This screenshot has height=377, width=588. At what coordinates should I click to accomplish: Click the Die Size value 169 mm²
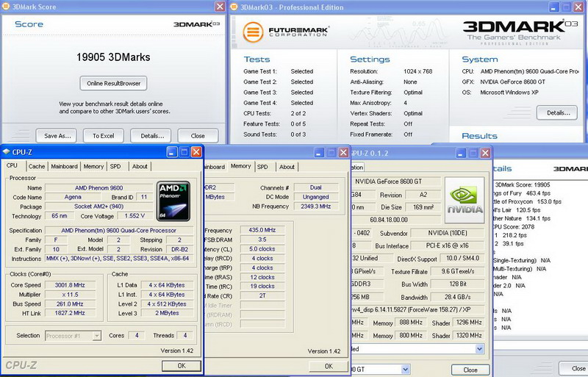click(423, 207)
